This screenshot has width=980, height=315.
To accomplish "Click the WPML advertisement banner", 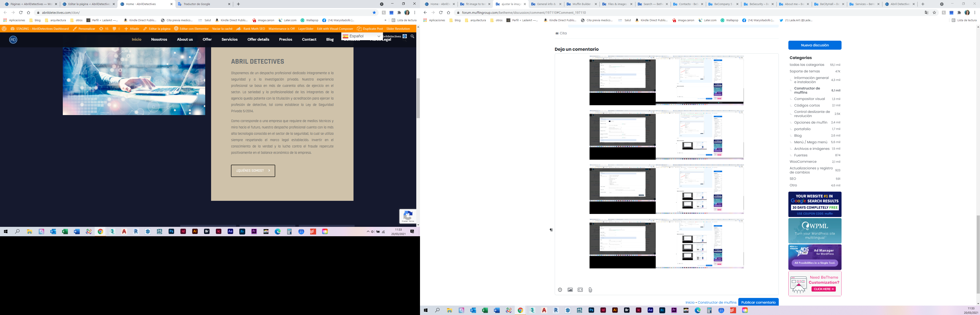I will [x=814, y=231].
